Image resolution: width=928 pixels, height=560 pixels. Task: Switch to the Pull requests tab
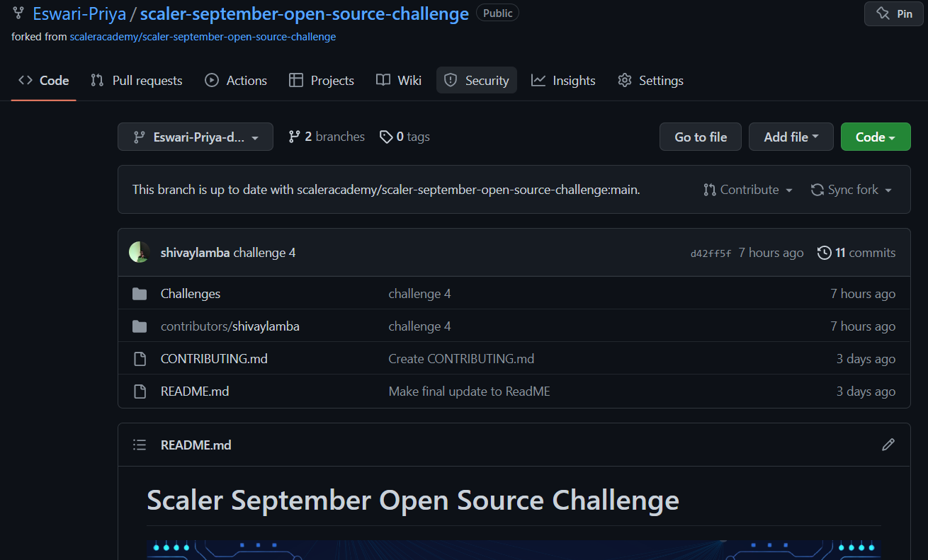[136, 80]
